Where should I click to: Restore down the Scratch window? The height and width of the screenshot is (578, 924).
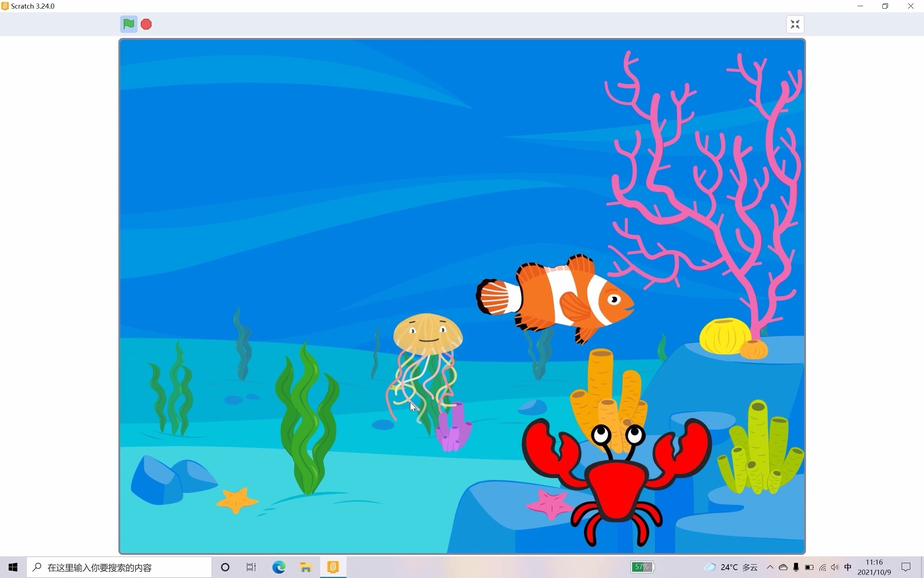point(885,6)
